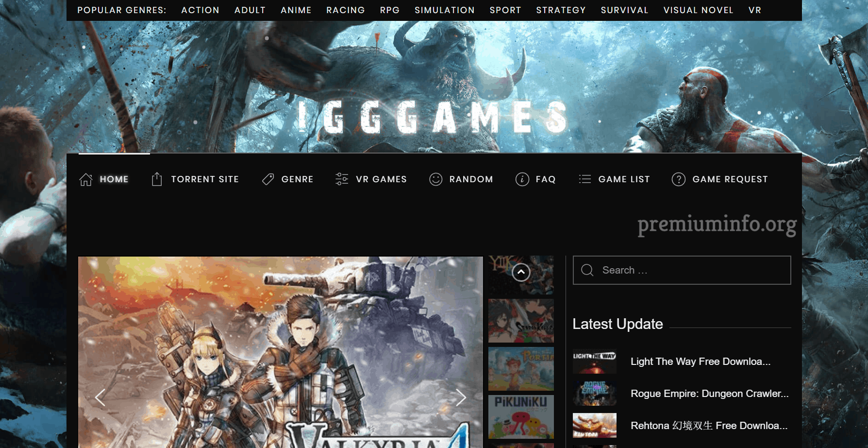Select the ANIME genre link
The image size is (868, 448).
tap(296, 10)
